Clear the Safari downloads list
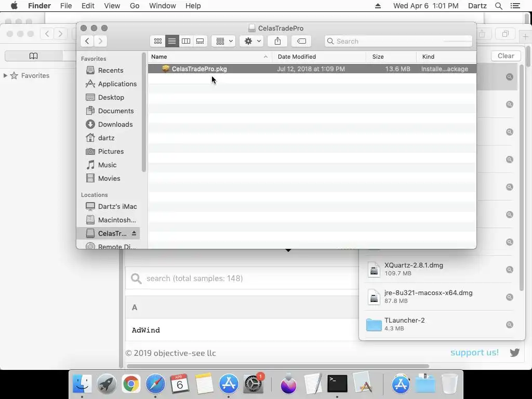The height and width of the screenshot is (399, 532). (506, 56)
